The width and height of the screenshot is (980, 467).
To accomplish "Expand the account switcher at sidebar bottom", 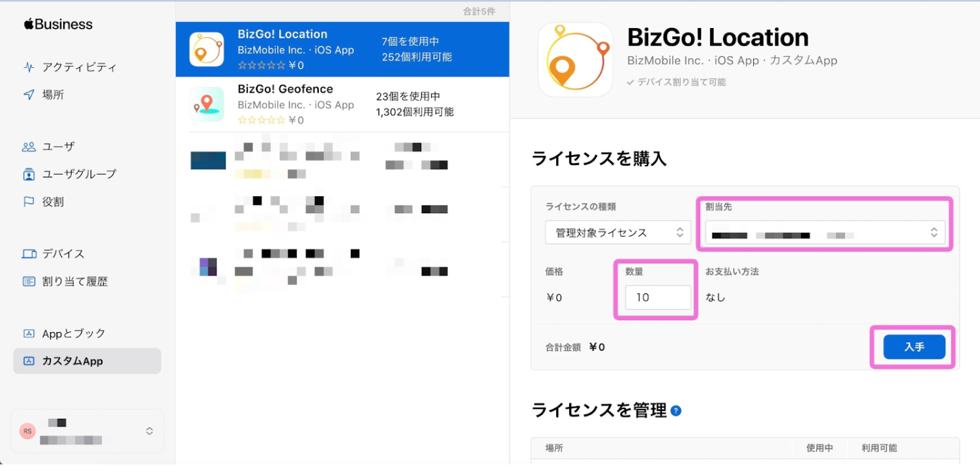I will [x=149, y=431].
